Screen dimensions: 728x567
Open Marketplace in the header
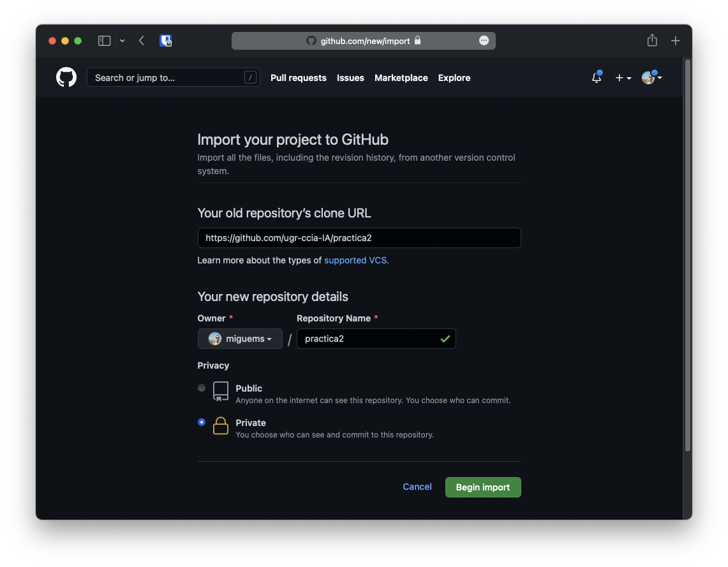point(401,78)
